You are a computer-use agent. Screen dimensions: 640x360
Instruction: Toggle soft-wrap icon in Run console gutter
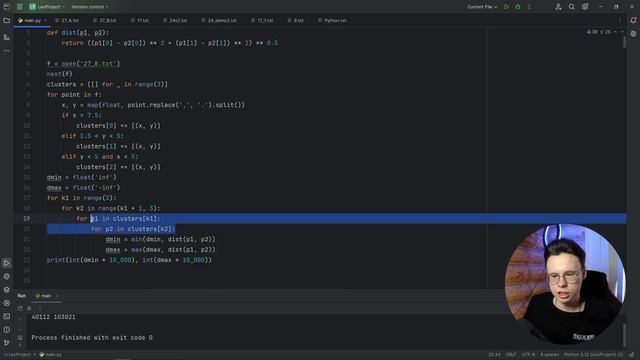20,338
